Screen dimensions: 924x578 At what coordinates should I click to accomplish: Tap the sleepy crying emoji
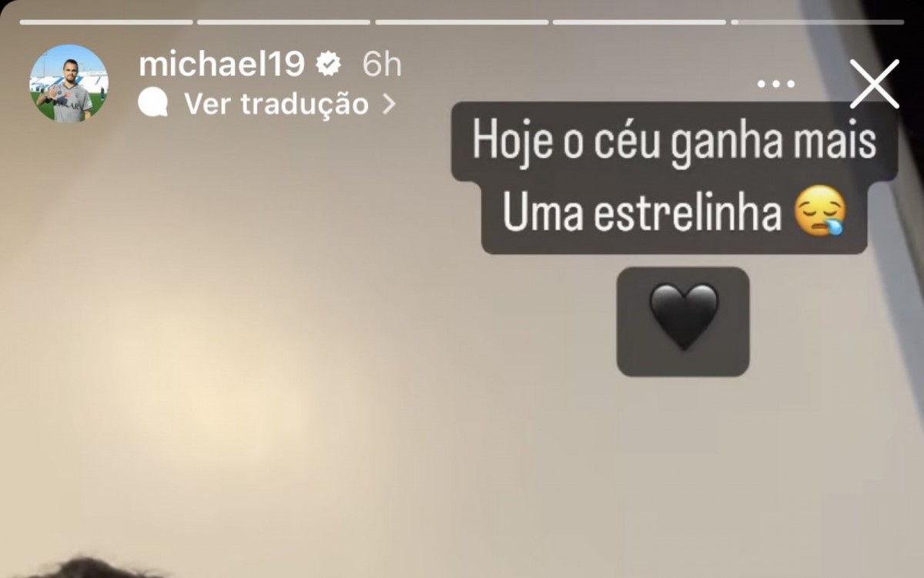[821, 213]
